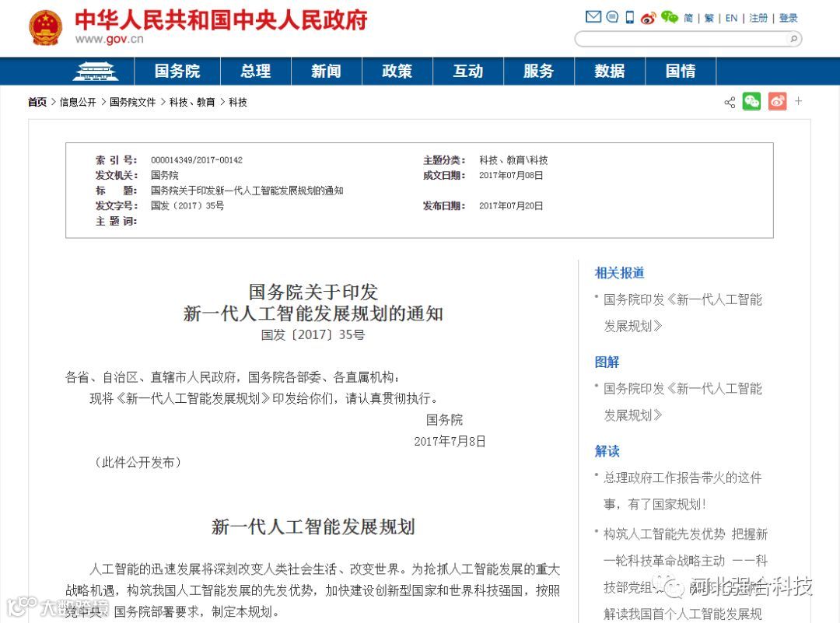Click the note （此件公开发布）
This screenshot has height=623, width=840.
(x=138, y=462)
